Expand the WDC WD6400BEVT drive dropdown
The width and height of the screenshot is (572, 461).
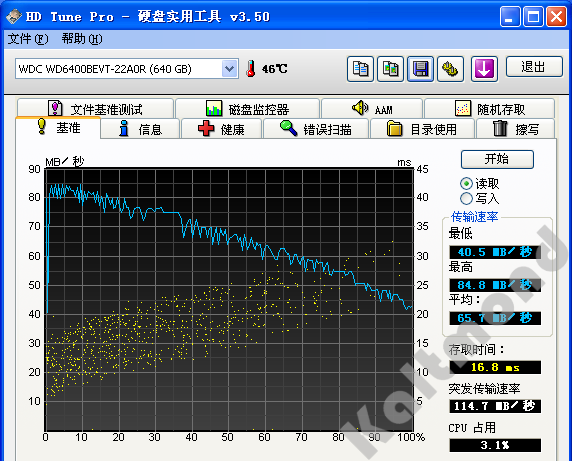[x=229, y=69]
